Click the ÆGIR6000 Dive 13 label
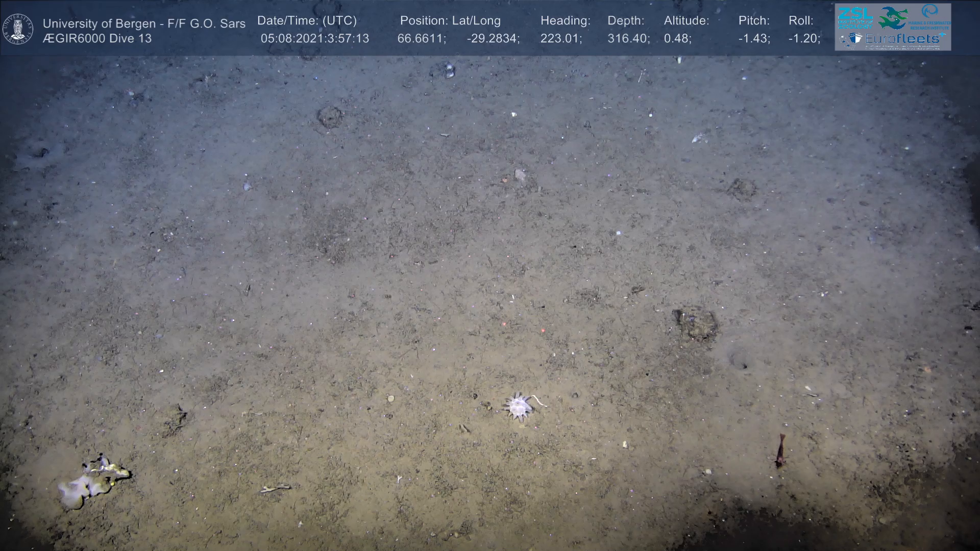980x551 pixels. tap(97, 39)
